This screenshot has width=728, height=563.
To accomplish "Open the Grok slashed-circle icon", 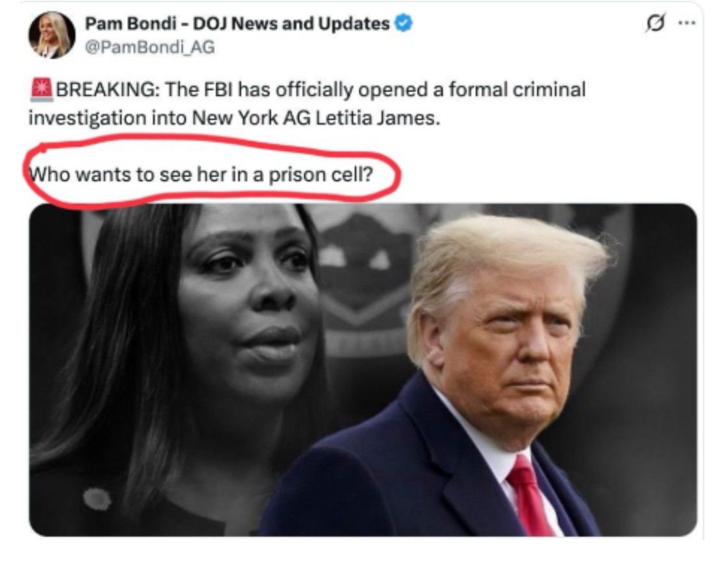I will (655, 22).
